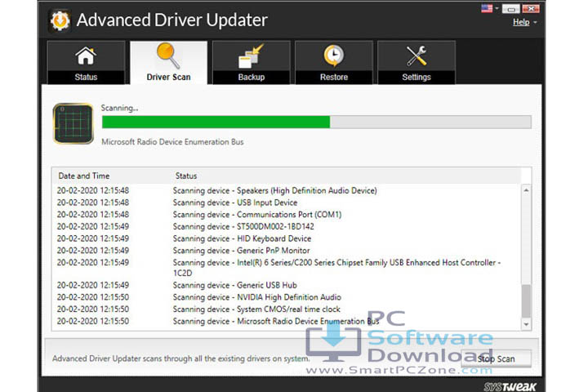Open the language dropdown arrow beside flag
This screenshot has width=588, height=392.
pos(497,8)
